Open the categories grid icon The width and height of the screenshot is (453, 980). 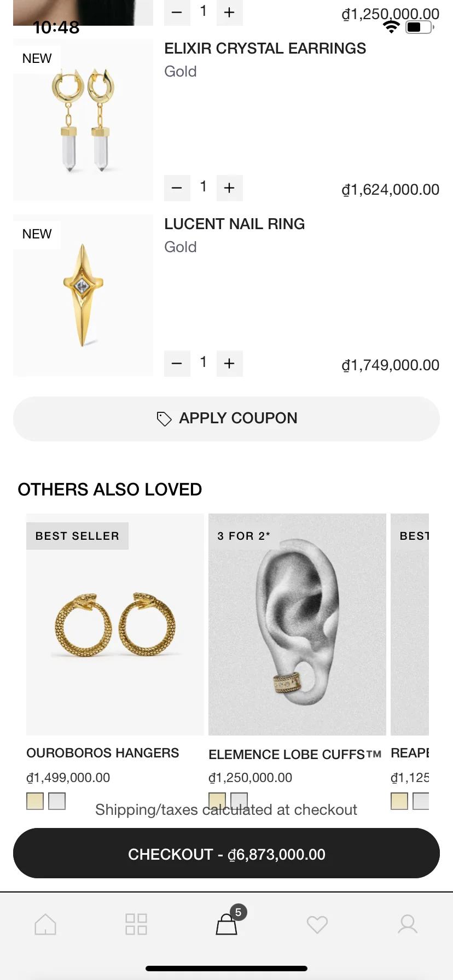point(136,924)
